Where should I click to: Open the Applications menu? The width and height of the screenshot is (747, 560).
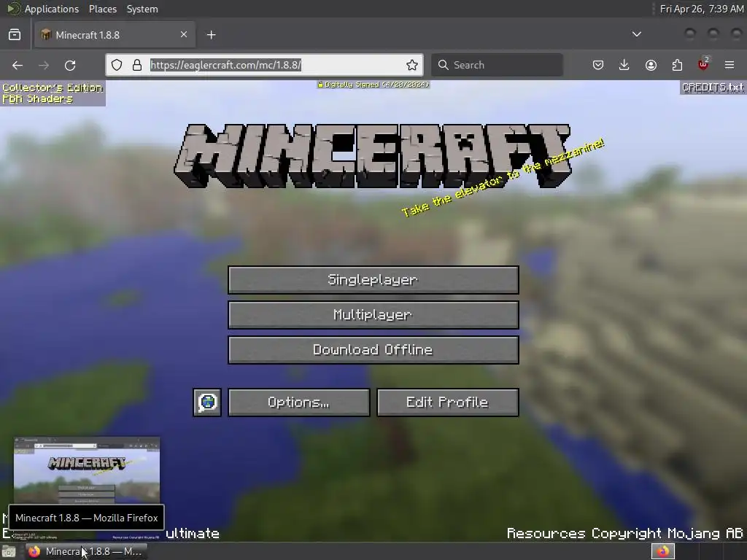pos(52,9)
